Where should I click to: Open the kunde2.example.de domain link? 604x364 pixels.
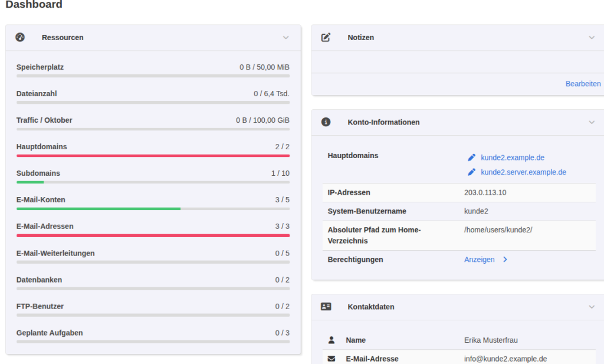pyautogui.click(x=513, y=158)
